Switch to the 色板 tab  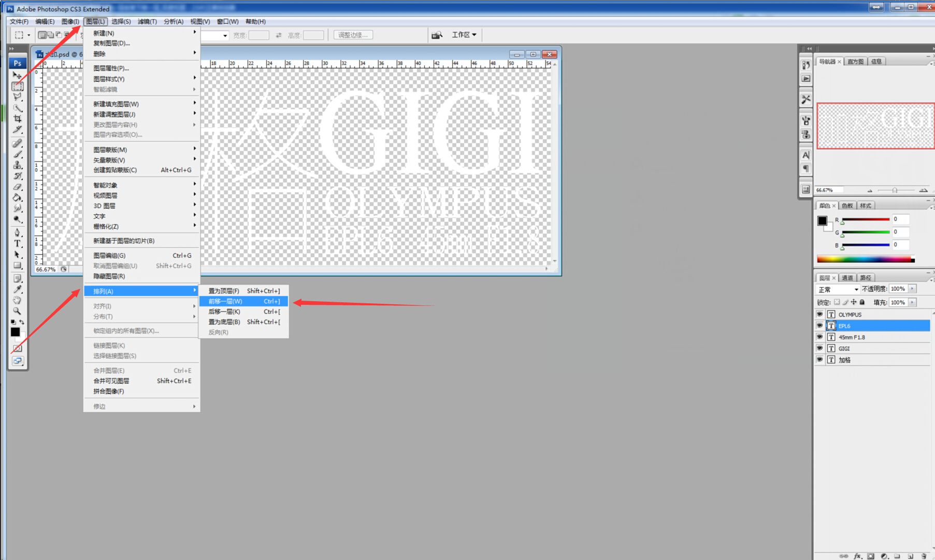[847, 205]
